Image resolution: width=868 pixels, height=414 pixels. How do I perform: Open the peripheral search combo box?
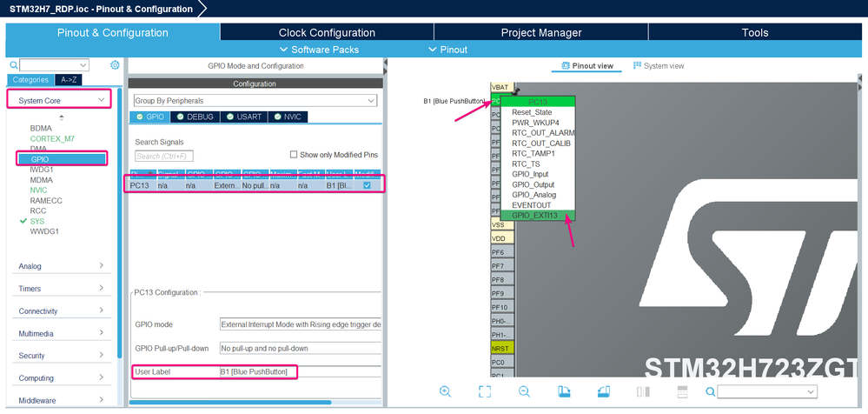coord(54,65)
